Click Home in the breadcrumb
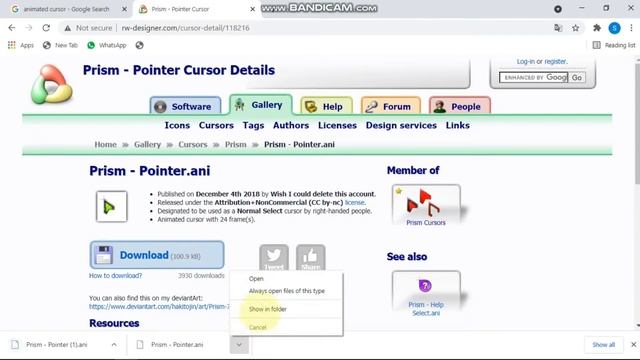The width and height of the screenshot is (640, 360). (x=105, y=144)
